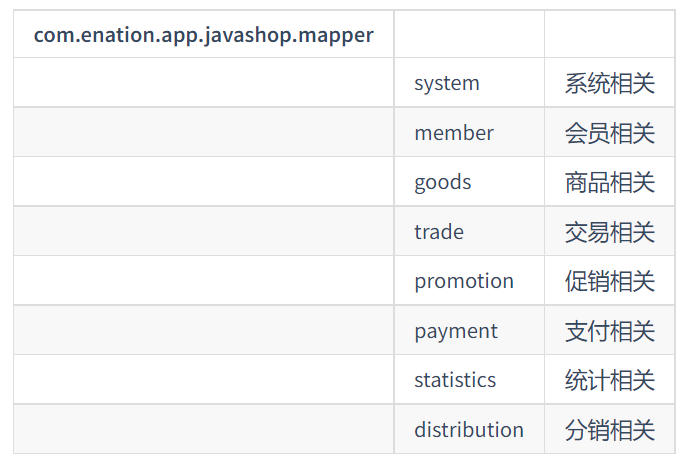690x471 pixels.
Task: Click the distribution package cell
Action: 469,429
